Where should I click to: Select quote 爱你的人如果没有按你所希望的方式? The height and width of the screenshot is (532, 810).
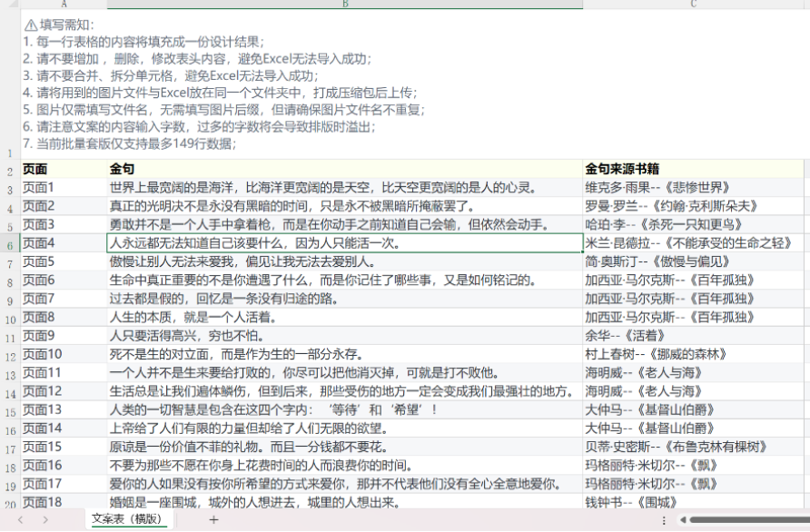(x=345, y=485)
